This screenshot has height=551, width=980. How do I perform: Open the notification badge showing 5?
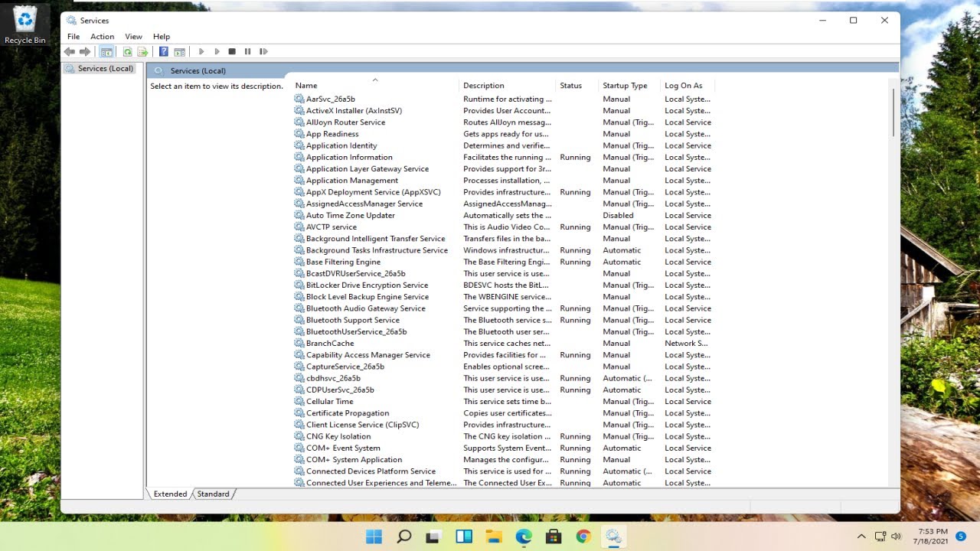960,536
